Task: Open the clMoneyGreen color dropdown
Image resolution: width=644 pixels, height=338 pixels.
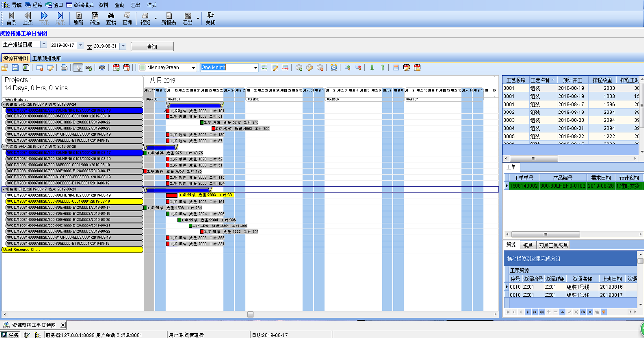Action: coord(193,68)
